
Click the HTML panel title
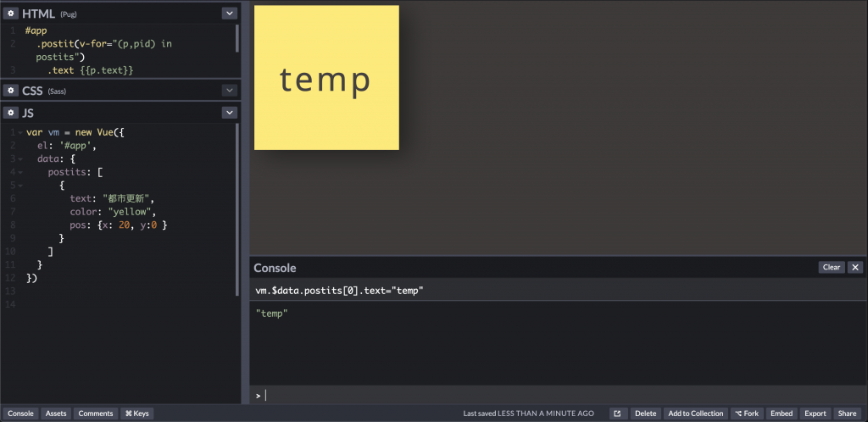click(38, 14)
